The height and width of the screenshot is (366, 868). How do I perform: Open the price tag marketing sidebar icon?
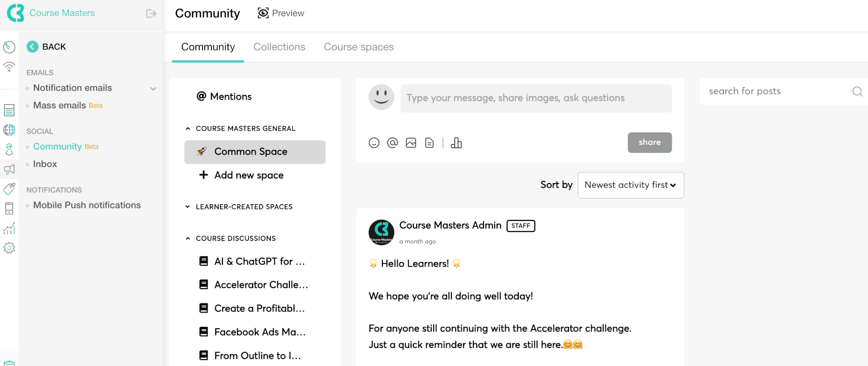point(9,189)
